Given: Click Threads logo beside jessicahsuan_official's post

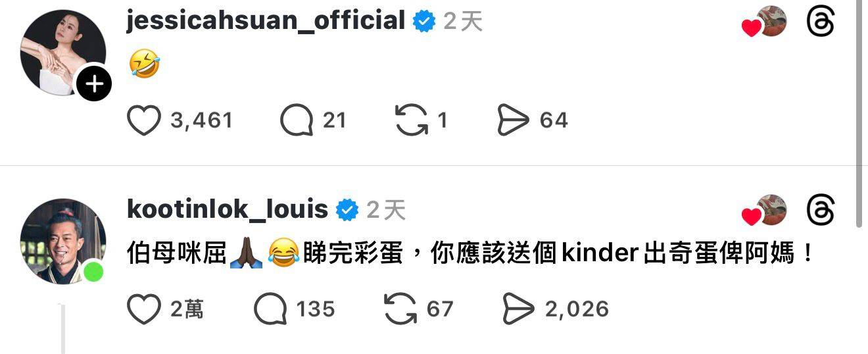Looking at the screenshot, I should 821,22.
